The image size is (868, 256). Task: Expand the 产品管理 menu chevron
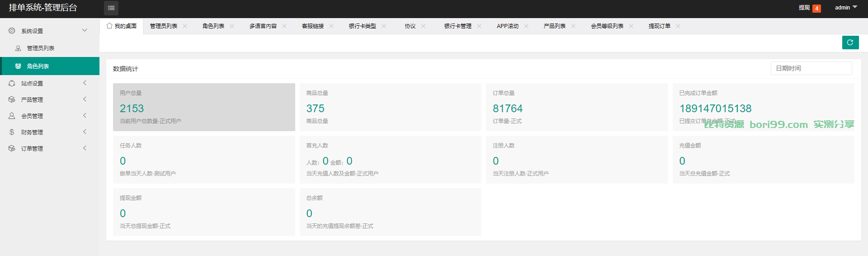(x=85, y=99)
